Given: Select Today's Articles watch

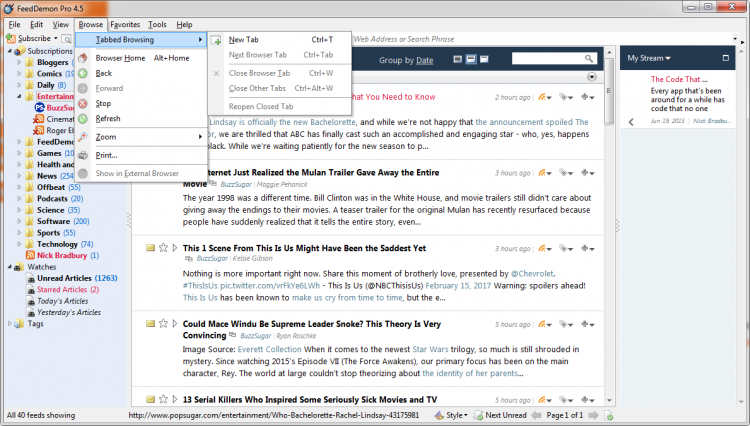Looking at the screenshot, I should [63, 301].
